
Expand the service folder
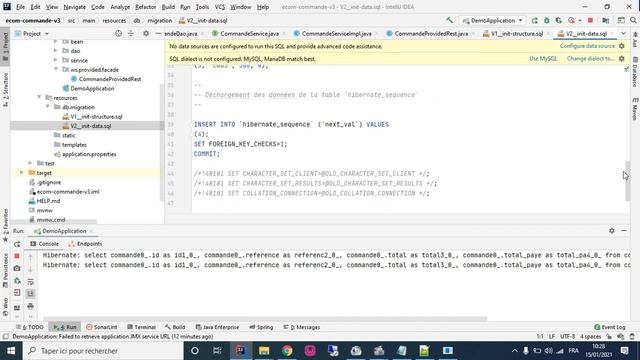(x=56, y=60)
